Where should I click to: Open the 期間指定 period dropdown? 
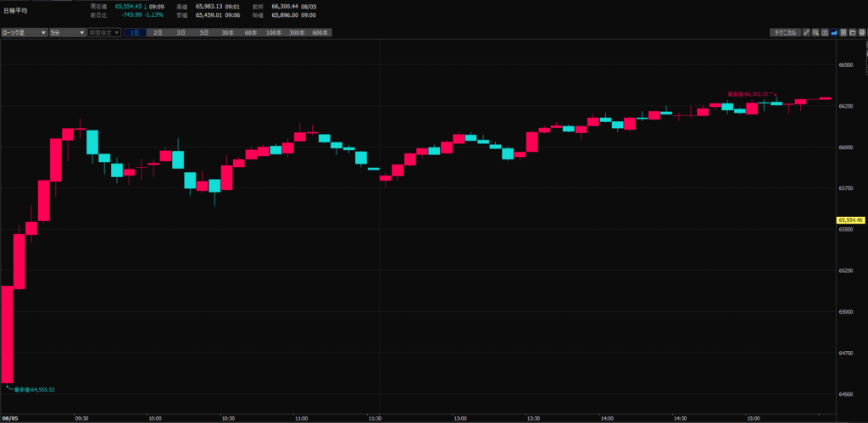point(104,33)
